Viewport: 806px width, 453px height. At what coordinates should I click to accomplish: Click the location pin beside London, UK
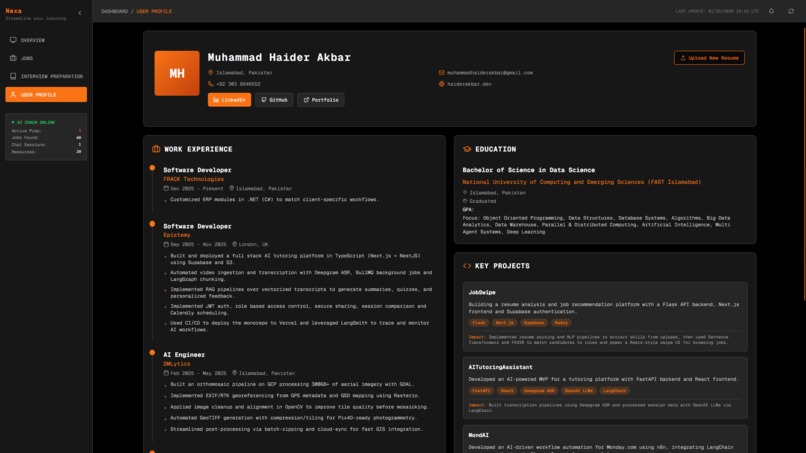tap(234, 244)
